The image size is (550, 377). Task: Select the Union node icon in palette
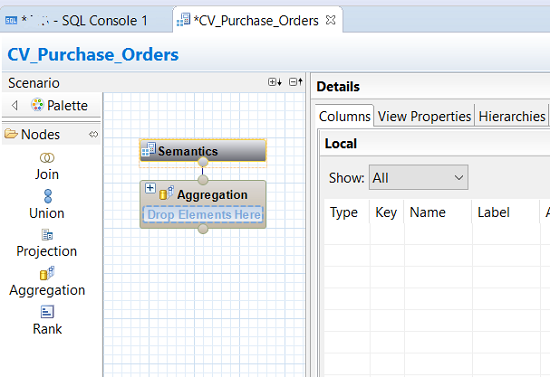pyautogui.click(x=48, y=196)
